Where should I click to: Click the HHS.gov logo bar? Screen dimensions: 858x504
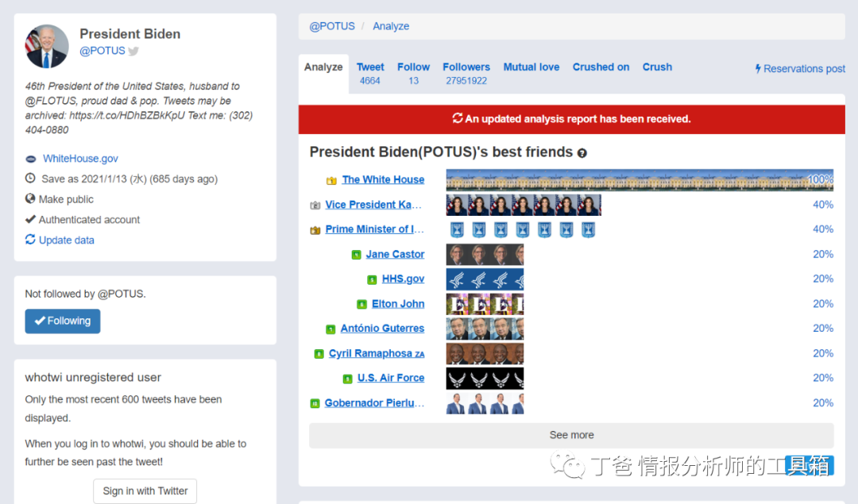point(485,279)
